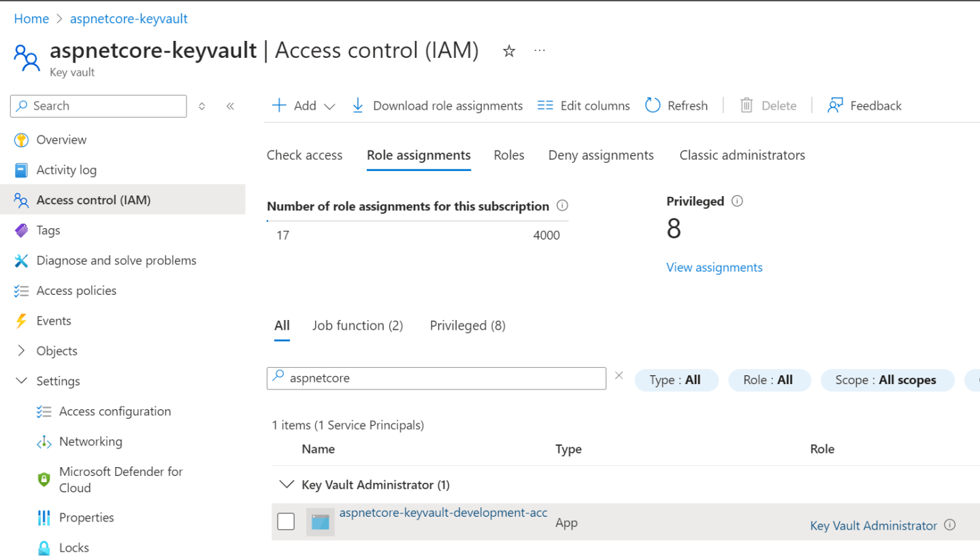
Task: Click the Networking icon in sidebar
Action: 44,442
